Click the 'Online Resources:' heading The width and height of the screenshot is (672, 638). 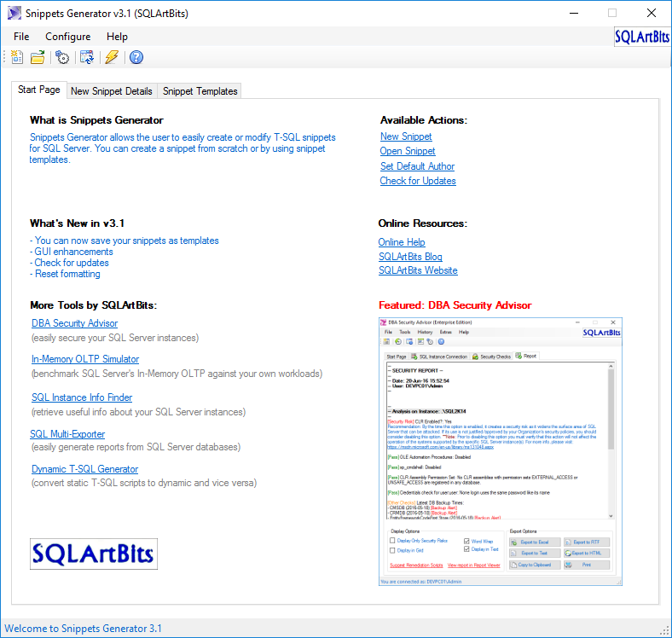[423, 223]
